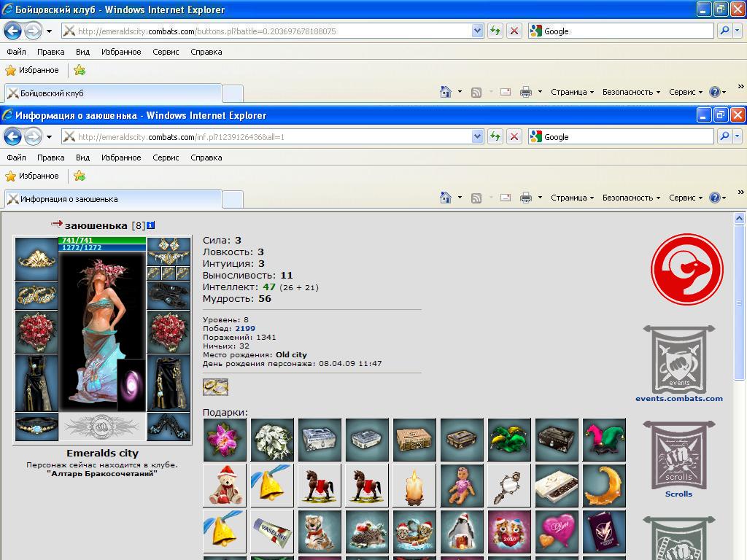Screen dimensions: 747x560
Task: Select the Информация о заюшенька tab
Action: coord(113,199)
